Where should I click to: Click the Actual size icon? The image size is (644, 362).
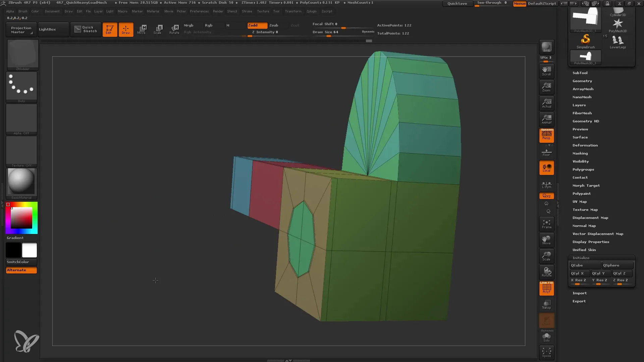[x=546, y=103]
